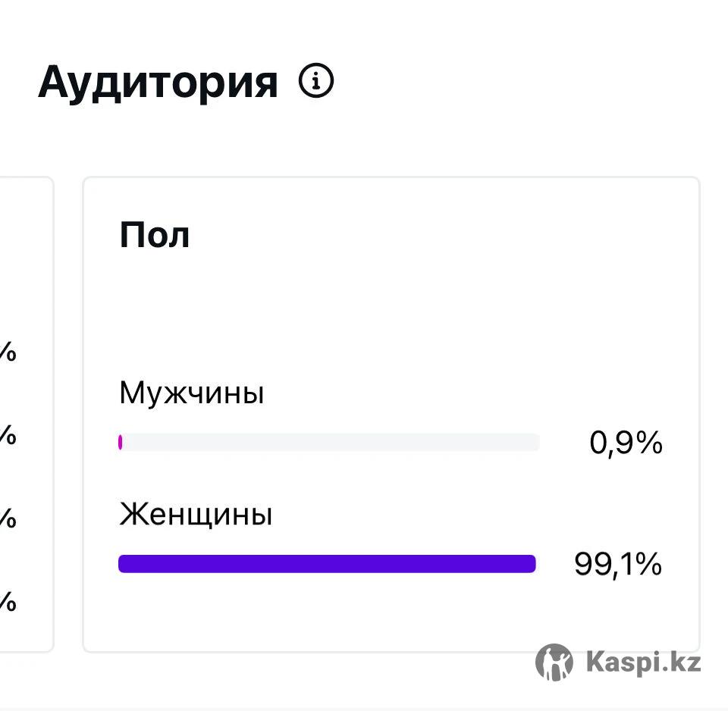
Task: Click the partially visible card on the left
Action: [27, 265]
